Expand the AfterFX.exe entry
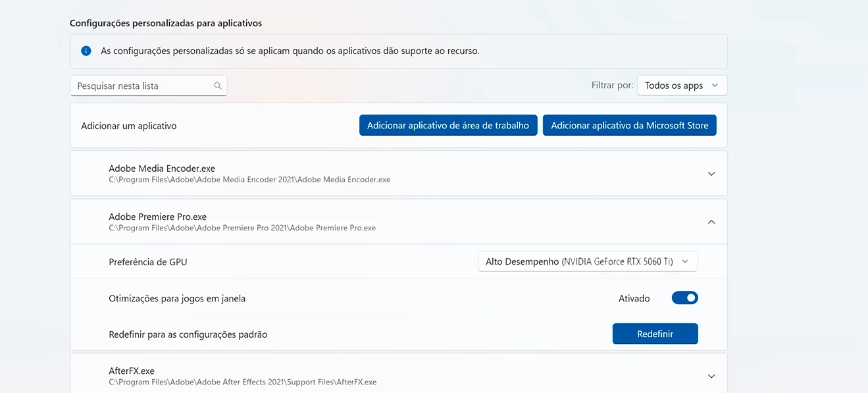This screenshot has height=393, width=868. [711, 376]
